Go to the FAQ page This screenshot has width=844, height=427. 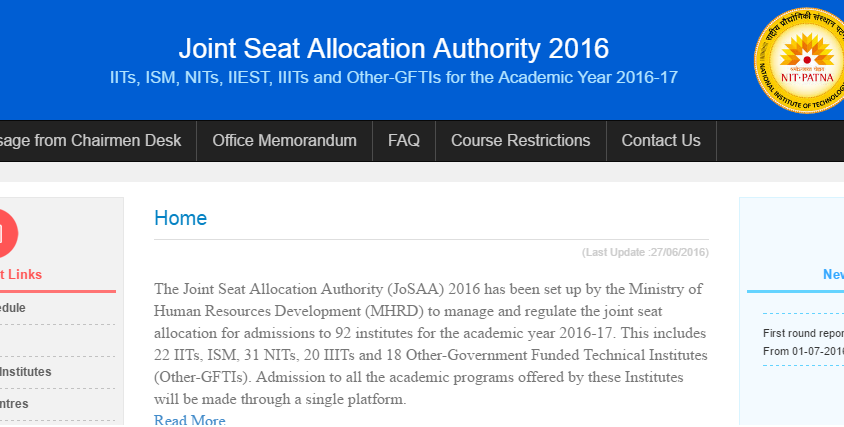click(403, 141)
